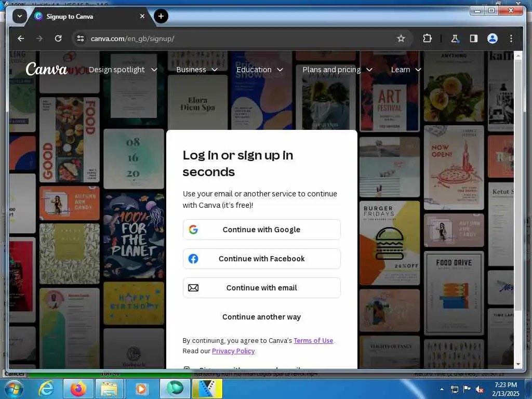Switch to the green browser taskbar icon
The width and height of the screenshot is (532, 399).
pyautogui.click(x=175, y=389)
